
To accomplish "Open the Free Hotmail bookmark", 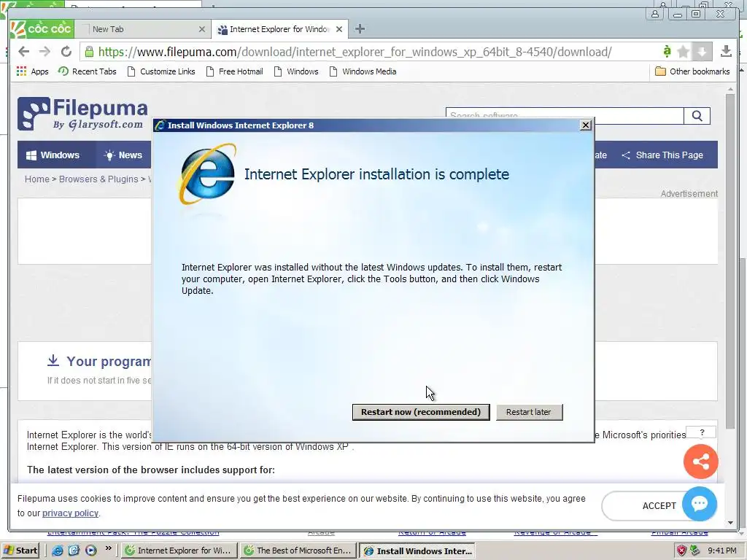I will click(235, 71).
